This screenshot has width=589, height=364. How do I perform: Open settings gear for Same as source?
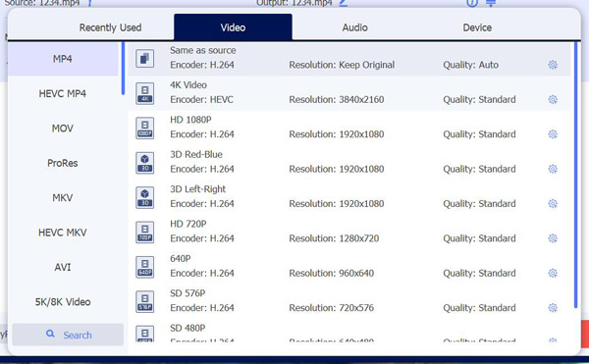click(x=553, y=65)
